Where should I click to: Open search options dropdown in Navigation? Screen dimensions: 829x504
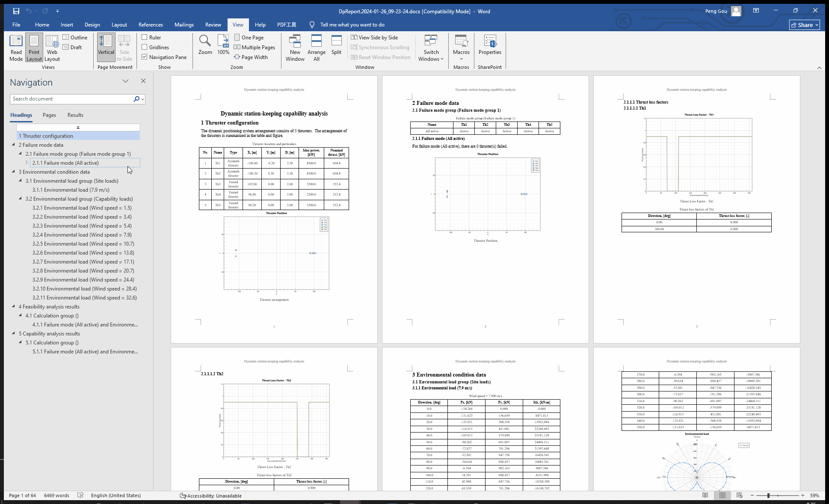pos(142,99)
